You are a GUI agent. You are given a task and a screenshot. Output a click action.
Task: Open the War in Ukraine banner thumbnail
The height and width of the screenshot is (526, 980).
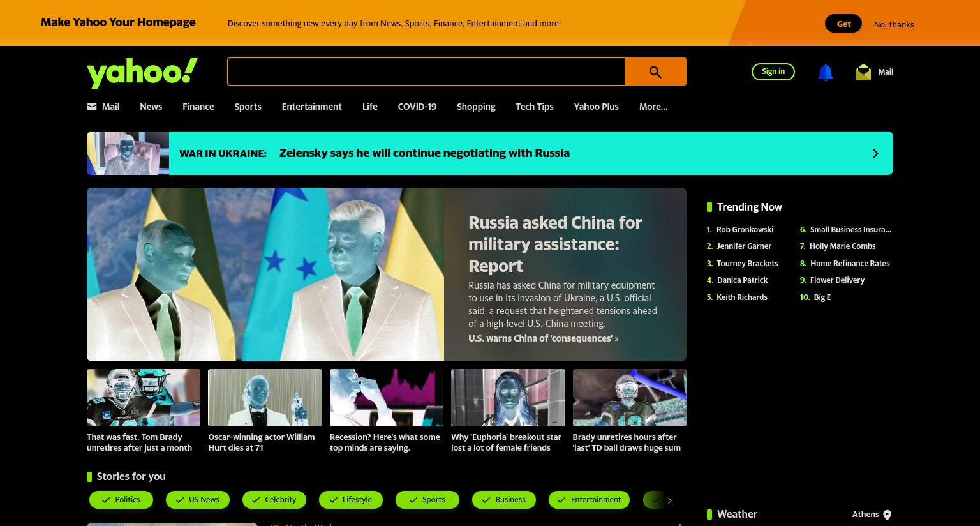point(128,153)
